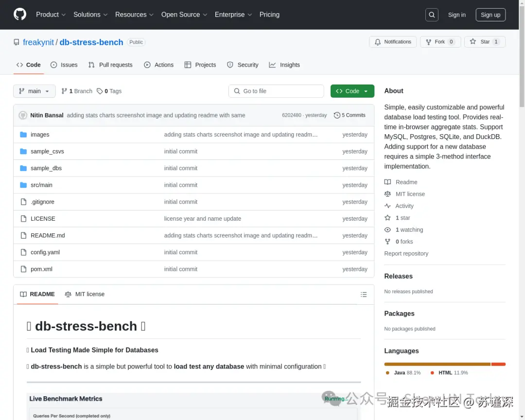Click the book icon beside Readme link
This screenshot has width=525, height=420.
(387, 182)
